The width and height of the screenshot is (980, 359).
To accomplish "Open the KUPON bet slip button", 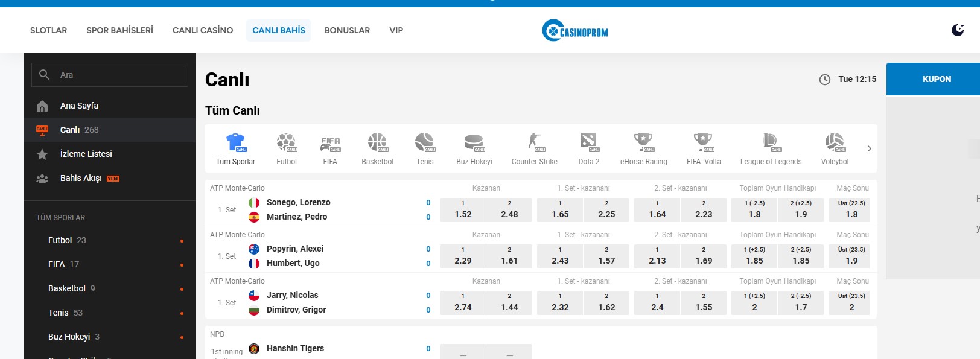I will (936, 79).
